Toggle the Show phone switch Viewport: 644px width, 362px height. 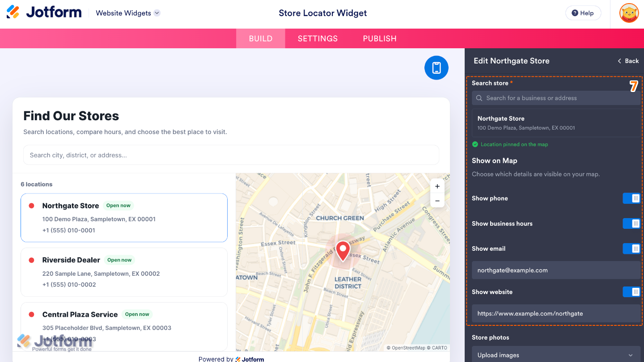point(631,198)
